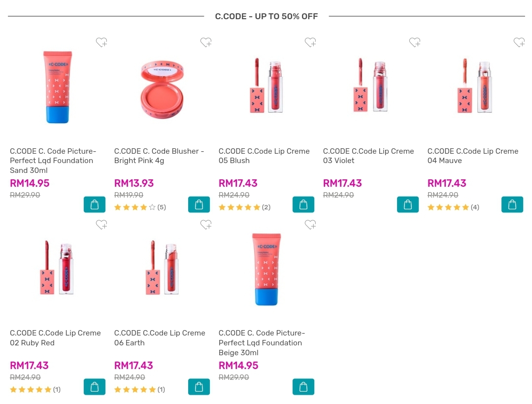
Task: Add Lip Creme 02 Ruby Red to cart
Action: point(95,387)
